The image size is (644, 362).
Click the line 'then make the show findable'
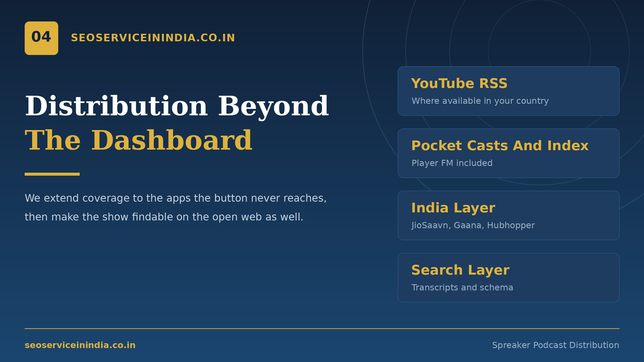(164, 217)
